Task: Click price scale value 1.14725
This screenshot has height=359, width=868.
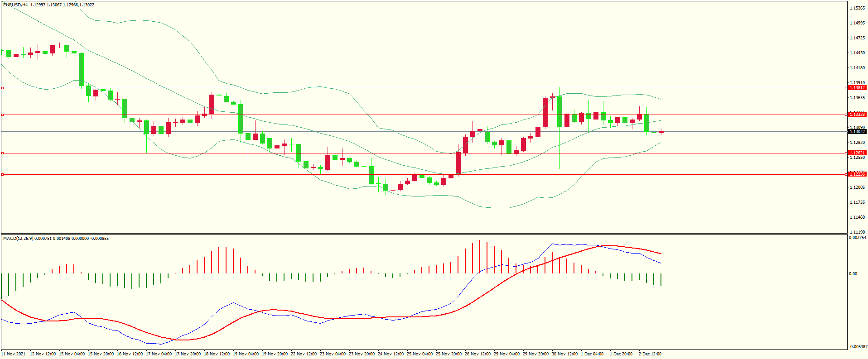Action: click(857, 38)
